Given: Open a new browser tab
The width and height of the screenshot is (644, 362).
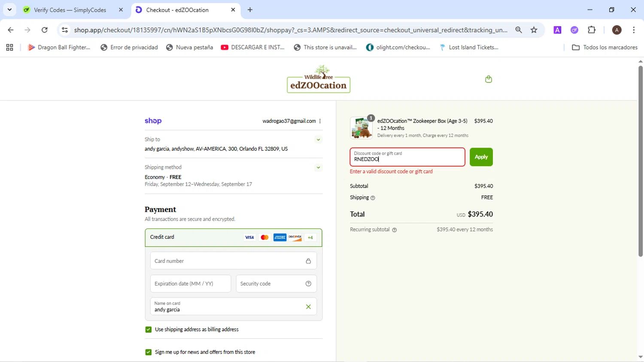Looking at the screenshot, I should 250,10.
